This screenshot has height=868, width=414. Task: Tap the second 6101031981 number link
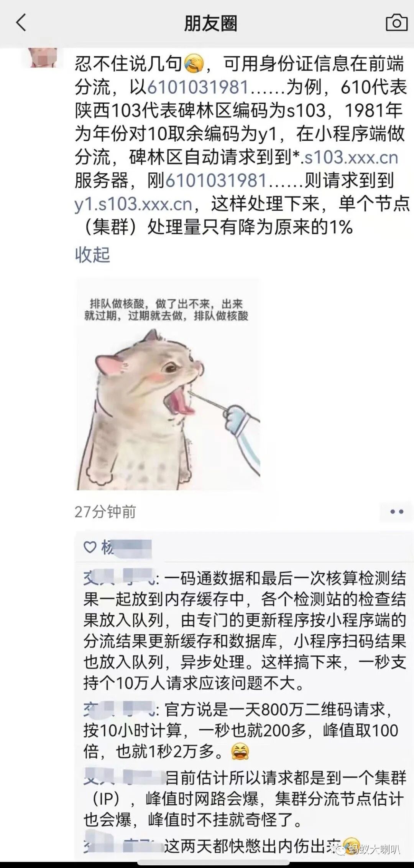[x=216, y=181]
